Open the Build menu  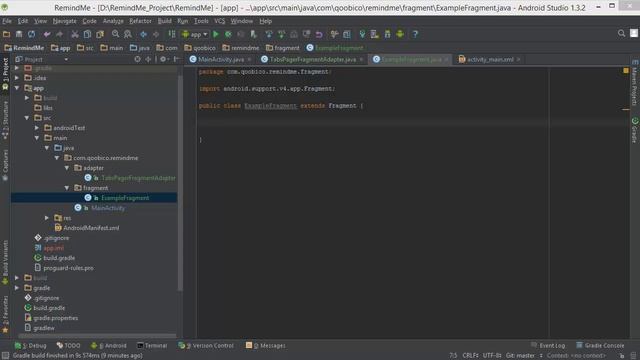coord(164,21)
